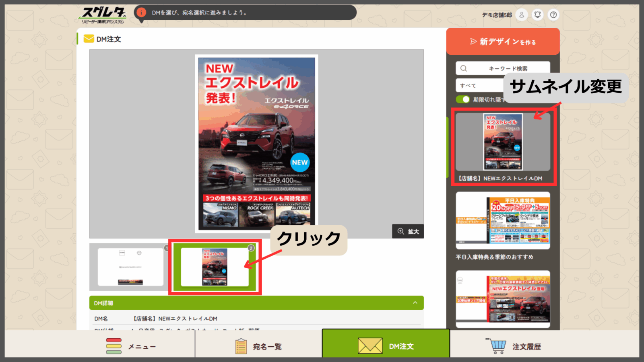This screenshot has height=362, width=644.
Task: Click the DM注文 envelope icon in heading
Action: coord(89,39)
